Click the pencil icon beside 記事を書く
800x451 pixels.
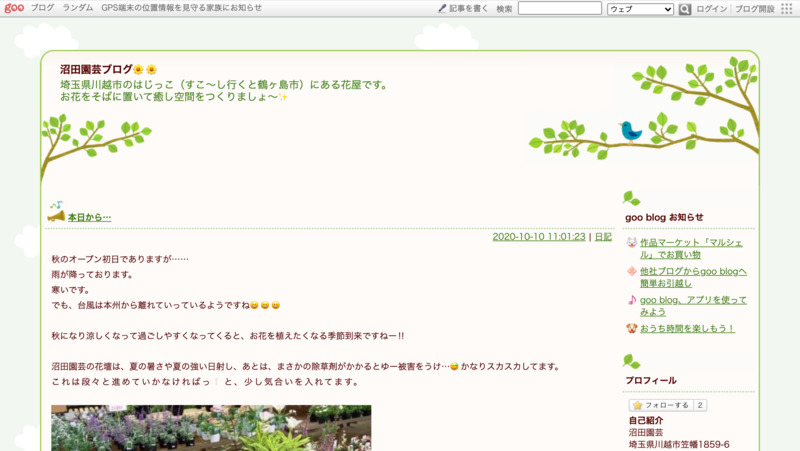(442, 8)
